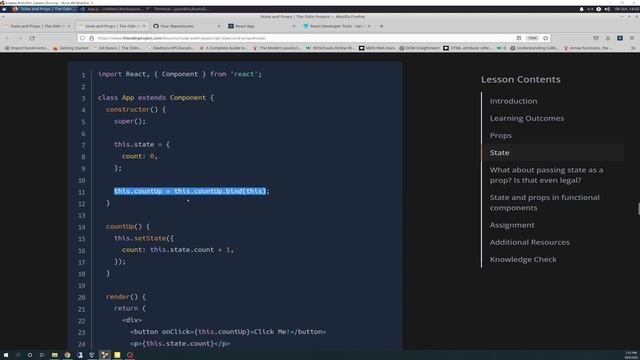
Task: Open the blue extension icon in the Firefox toolbar
Action: click(620, 38)
